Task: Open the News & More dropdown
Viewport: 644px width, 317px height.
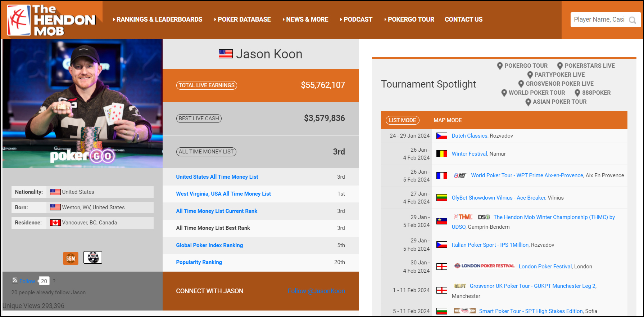Action: coord(305,19)
